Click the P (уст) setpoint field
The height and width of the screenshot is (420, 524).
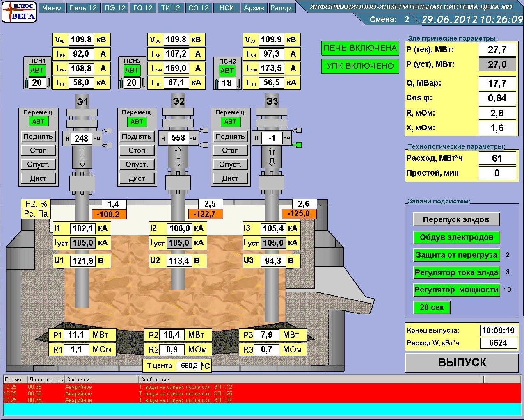point(497,64)
